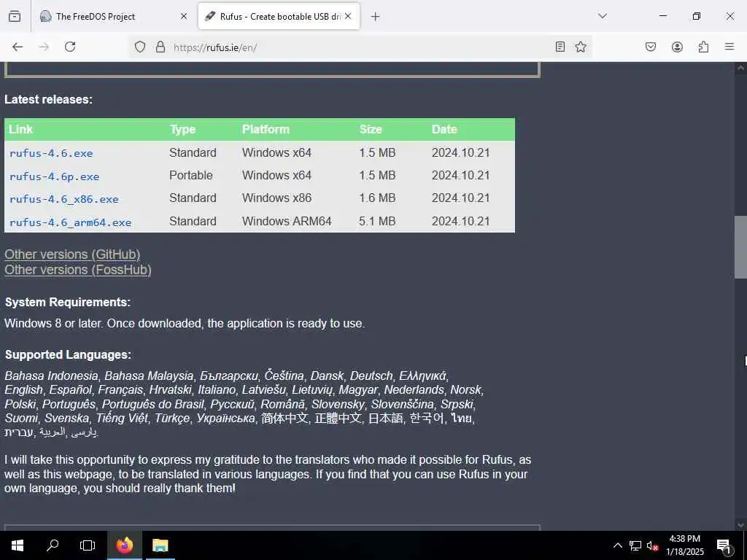This screenshot has height=560, width=747.
Task: View site security padlock info
Action: (x=160, y=47)
